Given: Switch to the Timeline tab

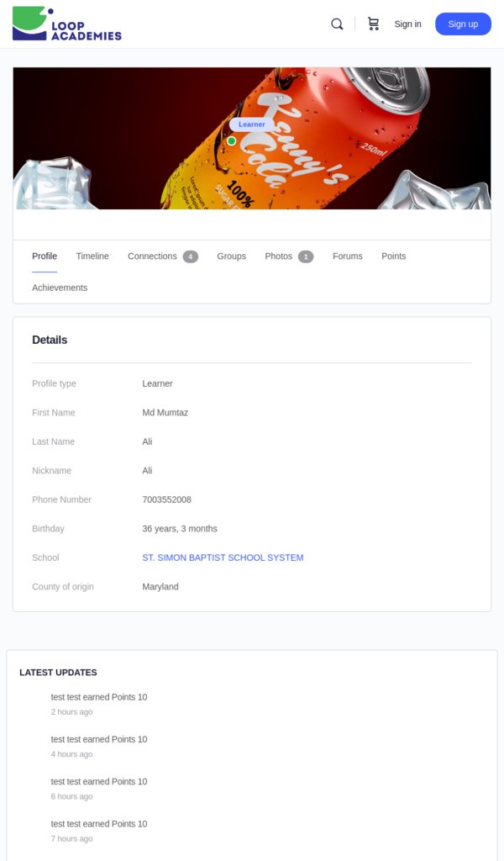Looking at the screenshot, I should pyautogui.click(x=92, y=256).
